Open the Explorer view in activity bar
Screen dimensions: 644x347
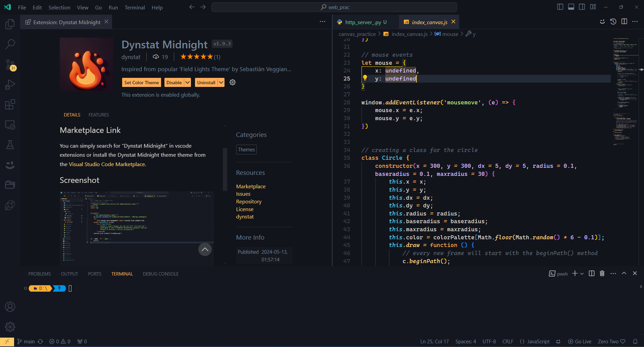[10, 24]
